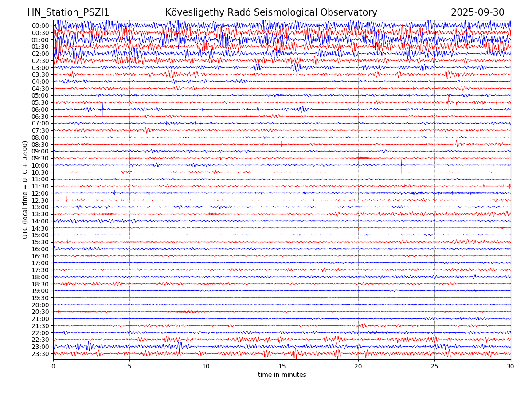Click the 2025-09-30 date label
The image size is (532, 399).
[477, 13]
